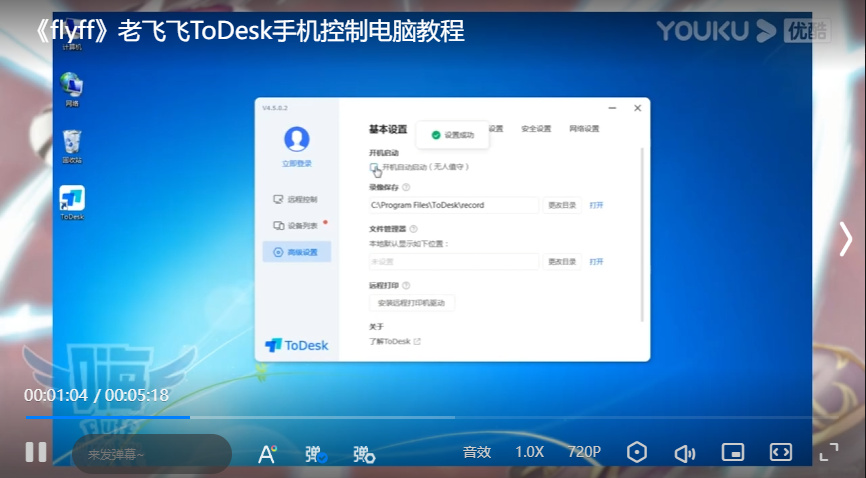Click the record path input field
The height and width of the screenshot is (478, 866).
453,205
